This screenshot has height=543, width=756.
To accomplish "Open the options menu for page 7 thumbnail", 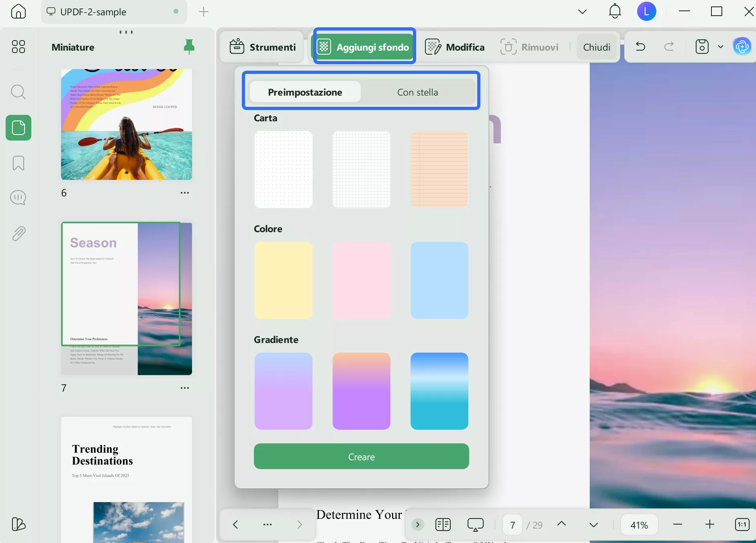I will (x=184, y=388).
